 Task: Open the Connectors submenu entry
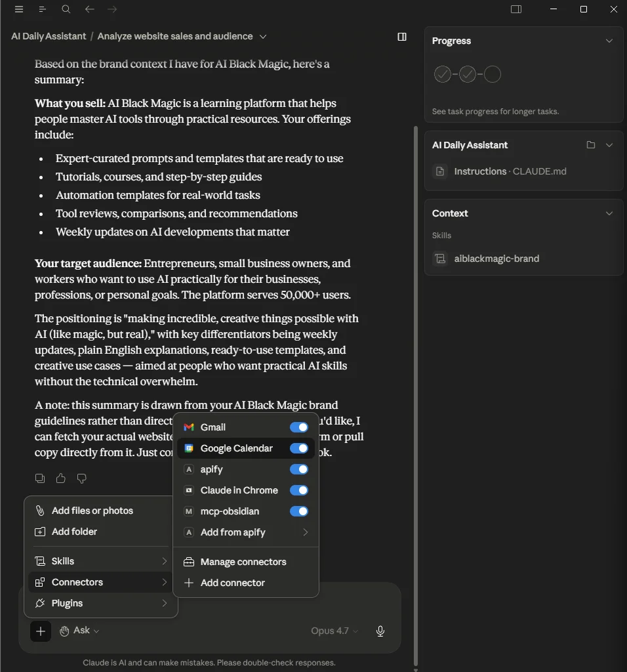tap(101, 582)
